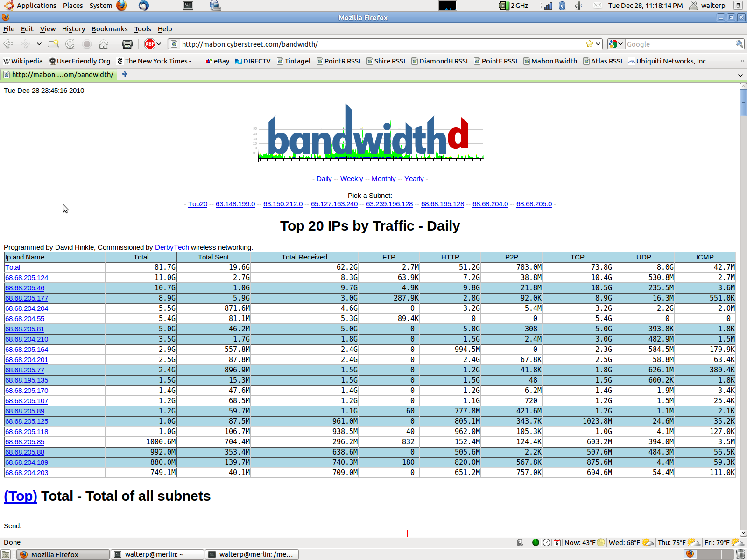Image resolution: width=747 pixels, height=560 pixels.
Task: Open the Mabon Bwidth bookmark
Action: click(554, 61)
